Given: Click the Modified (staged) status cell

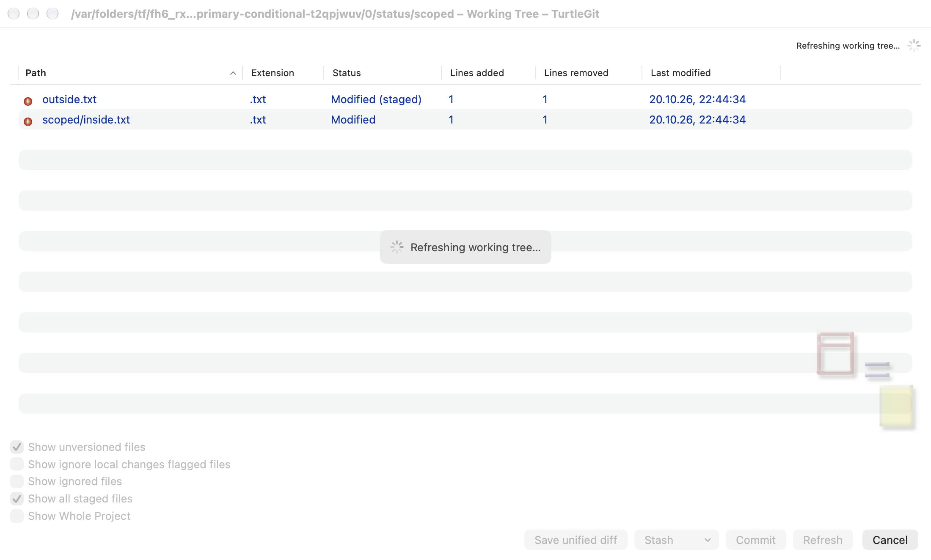Looking at the screenshot, I should point(376,99).
